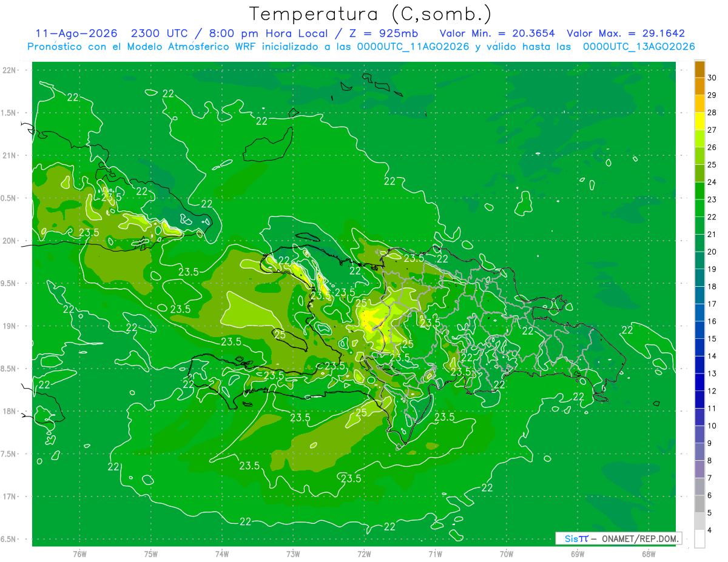728x562 pixels.
Task: Click the "2300 UTC" time text
Action: tap(160, 33)
